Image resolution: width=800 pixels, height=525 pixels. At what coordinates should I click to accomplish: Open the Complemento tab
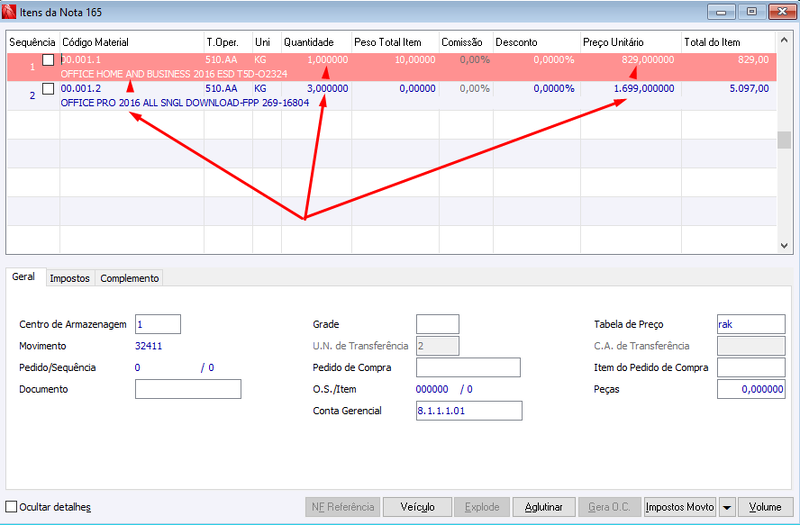coord(130,279)
